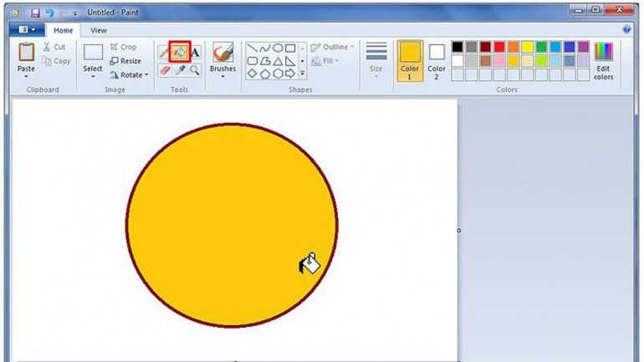Screen dimensions: 644x362
Task: Click the Crop button
Action: tap(123, 47)
